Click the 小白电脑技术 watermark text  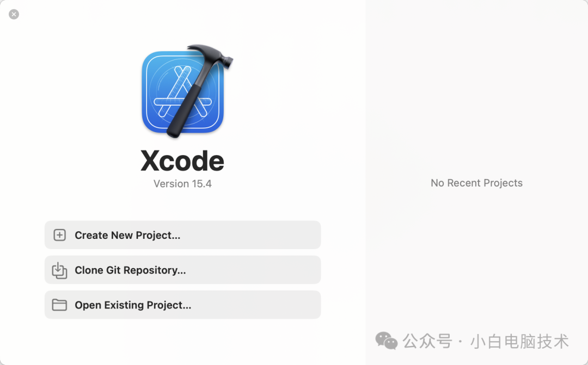click(520, 342)
